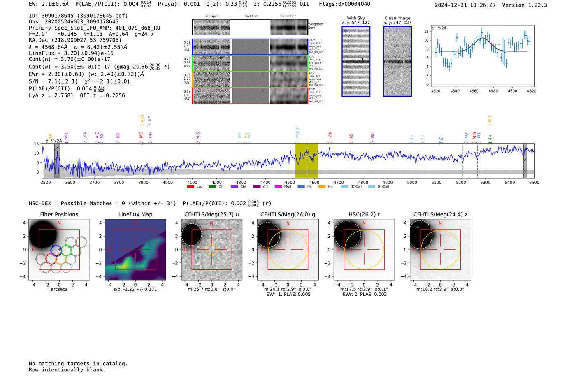This screenshot has height=392, width=576.
Task: Select the LineFlux = 3.20(±0.94)e-16 value
Action: (71, 53)
